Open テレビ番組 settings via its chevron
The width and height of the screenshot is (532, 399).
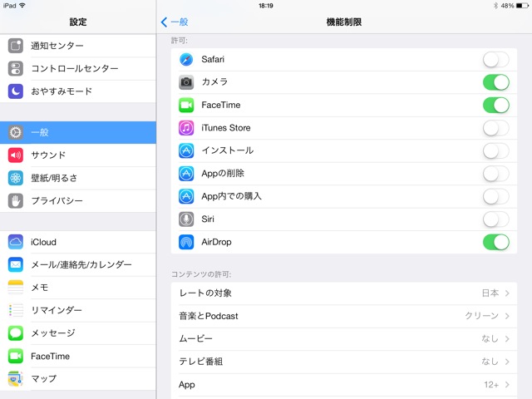(x=507, y=362)
